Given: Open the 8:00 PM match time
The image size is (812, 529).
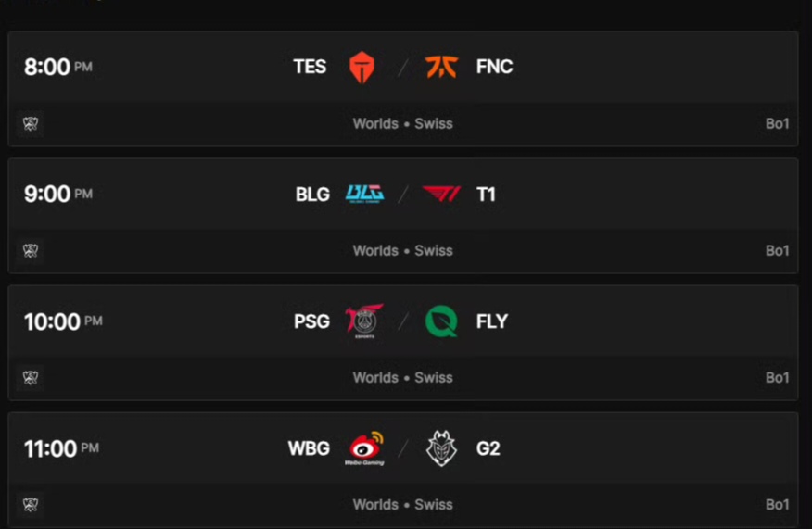Looking at the screenshot, I should (x=57, y=67).
